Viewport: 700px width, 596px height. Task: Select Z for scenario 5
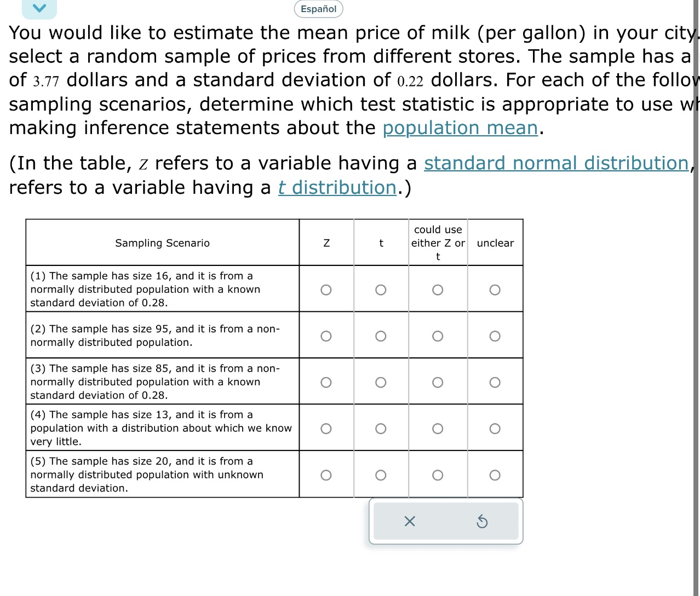(x=326, y=475)
